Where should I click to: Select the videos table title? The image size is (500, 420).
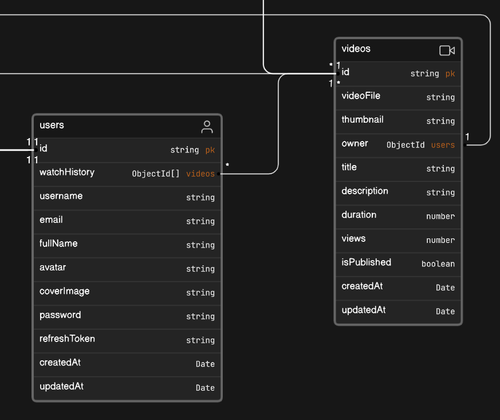click(356, 49)
